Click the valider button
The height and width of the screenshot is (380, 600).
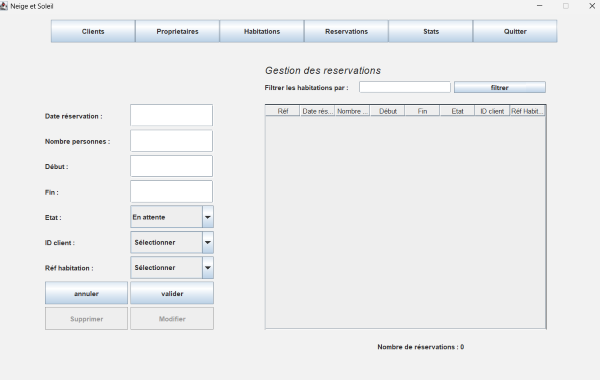pos(172,293)
